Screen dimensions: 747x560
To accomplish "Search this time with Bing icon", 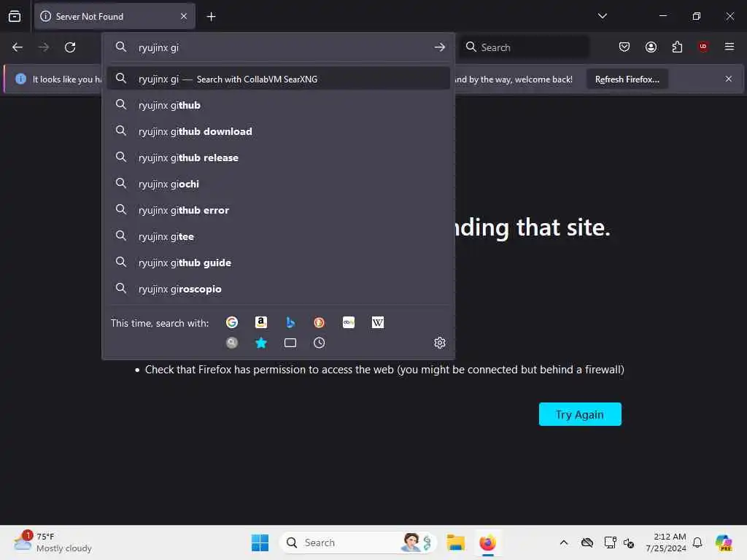I will pos(290,322).
